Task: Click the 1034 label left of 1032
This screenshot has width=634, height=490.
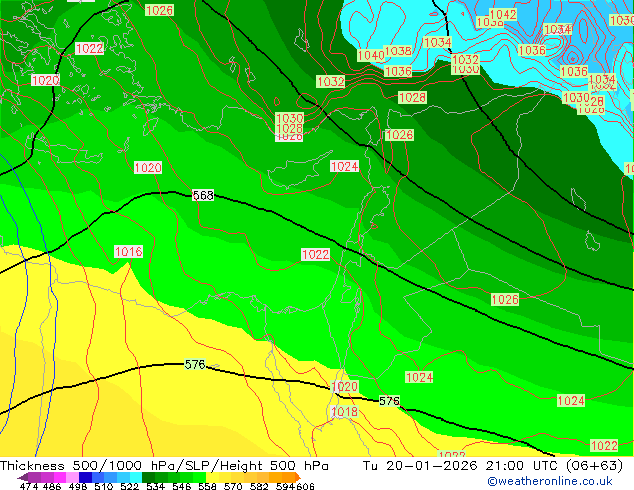Action: [x=437, y=42]
